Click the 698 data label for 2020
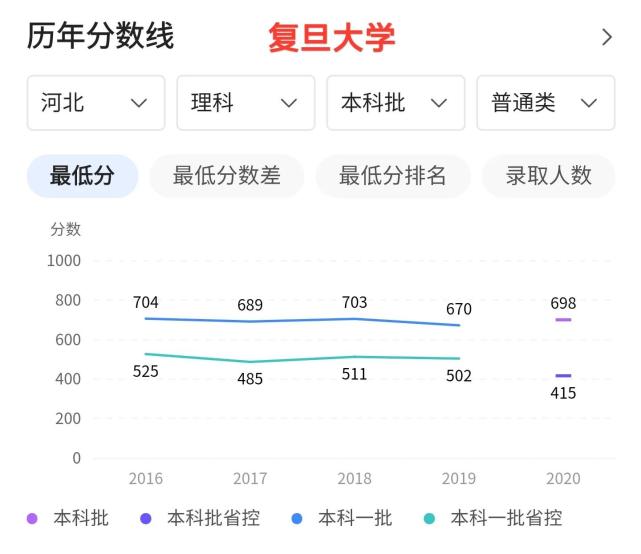This screenshot has width=641, height=554. tap(563, 303)
